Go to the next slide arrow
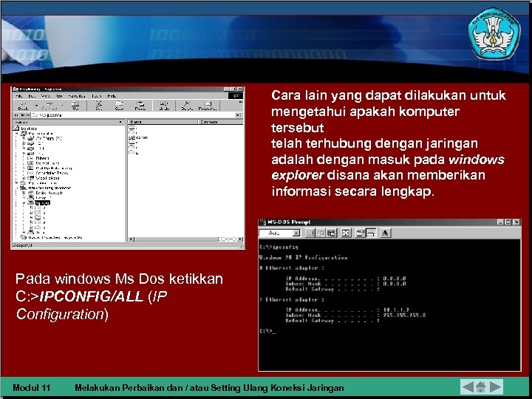 [495, 386]
